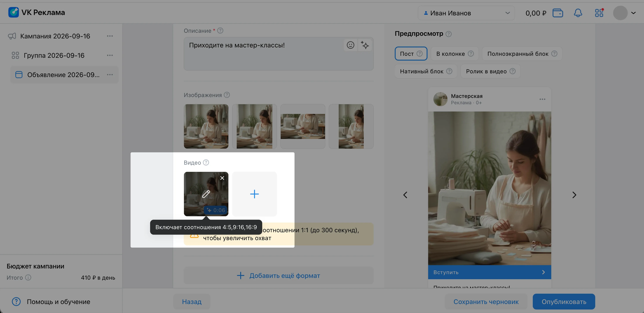Show help for the Описание field

[220, 31]
